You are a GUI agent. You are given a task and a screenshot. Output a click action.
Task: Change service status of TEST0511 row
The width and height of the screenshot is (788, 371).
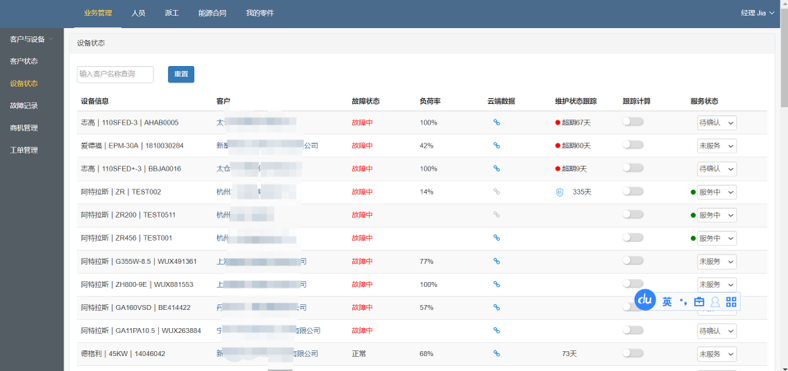717,215
